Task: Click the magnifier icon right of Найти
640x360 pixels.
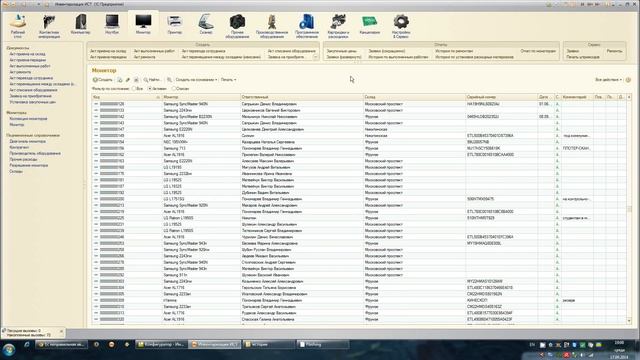Action: 169,80
